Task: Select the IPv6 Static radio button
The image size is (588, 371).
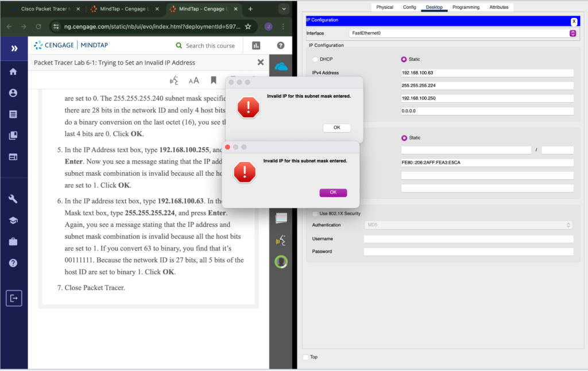Action: 404,138
